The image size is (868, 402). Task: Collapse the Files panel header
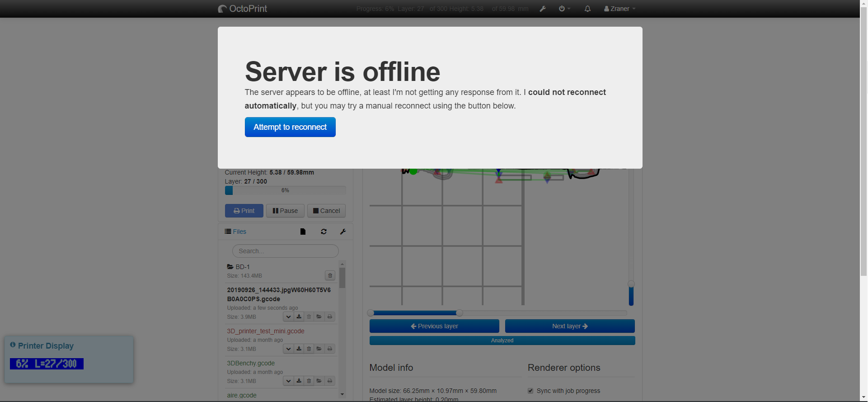pos(239,232)
